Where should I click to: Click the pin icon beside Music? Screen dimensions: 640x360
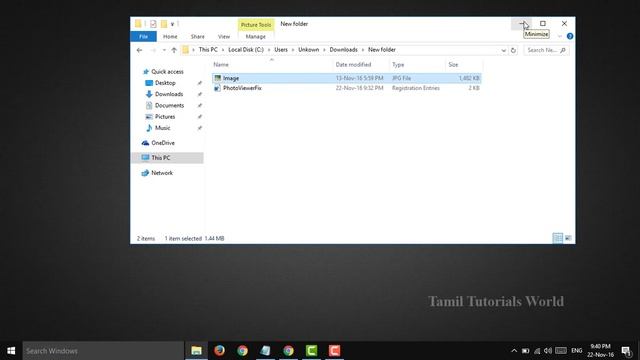(x=200, y=128)
